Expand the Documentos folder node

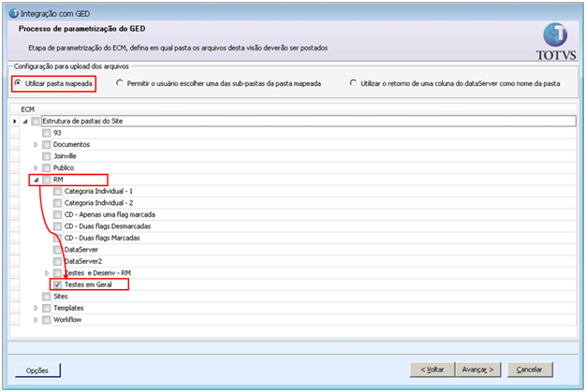pos(36,144)
